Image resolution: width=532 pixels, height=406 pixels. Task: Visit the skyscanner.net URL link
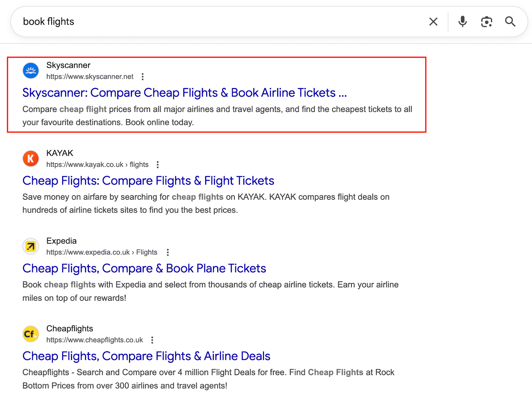click(x=89, y=76)
